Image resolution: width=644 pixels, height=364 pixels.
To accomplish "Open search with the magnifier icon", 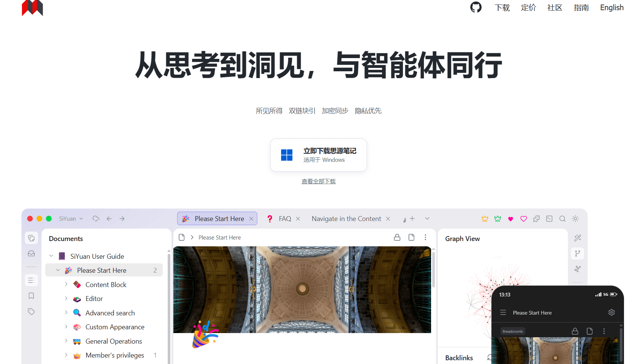I will click(562, 219).
